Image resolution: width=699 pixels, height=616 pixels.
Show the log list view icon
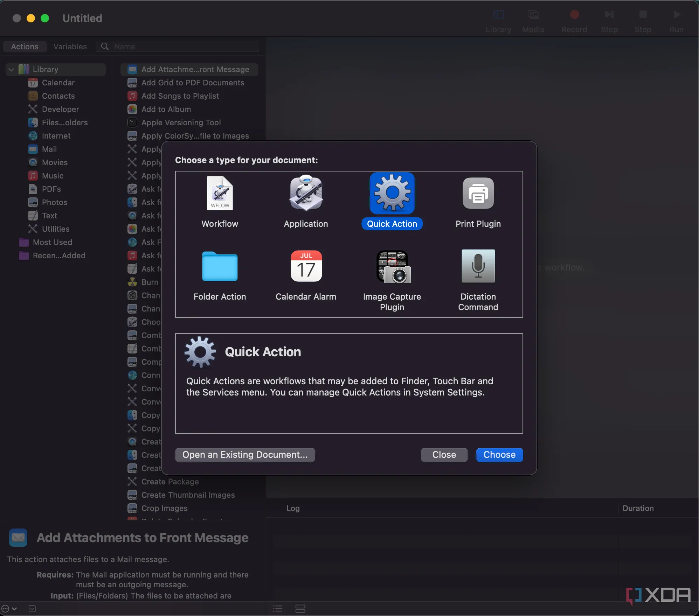(277, 609)
